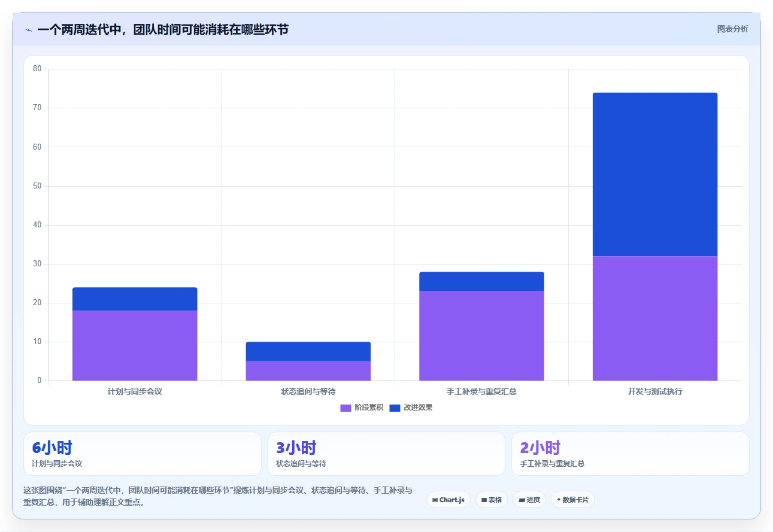
Task: Click the Chart.js tag pill
Action: pyautogui.click(x=448, y=500)
